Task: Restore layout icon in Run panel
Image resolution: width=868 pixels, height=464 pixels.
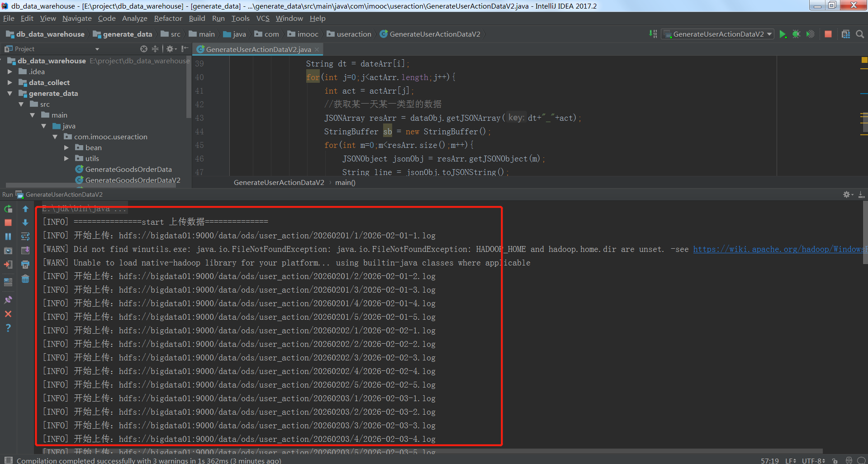Action: point(8,282)
